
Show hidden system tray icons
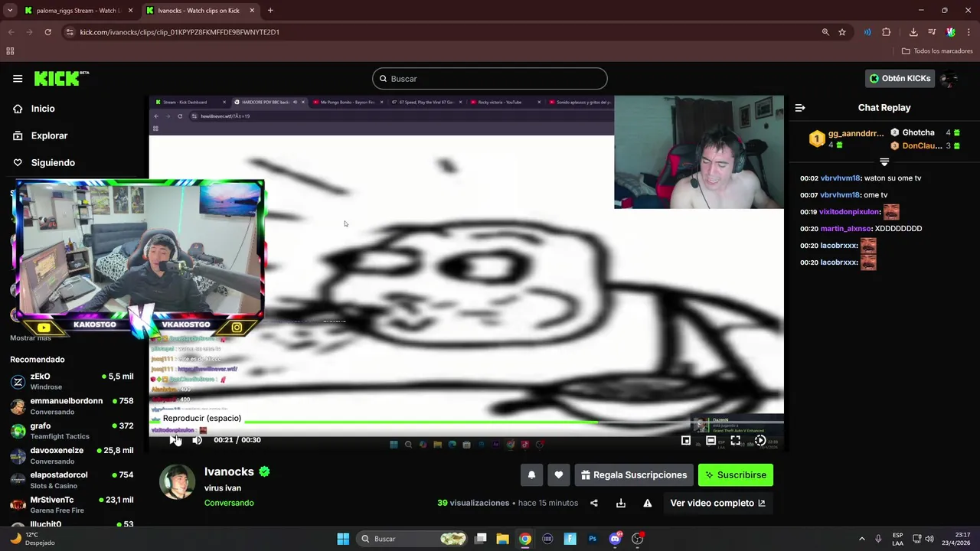click(861, 539)
